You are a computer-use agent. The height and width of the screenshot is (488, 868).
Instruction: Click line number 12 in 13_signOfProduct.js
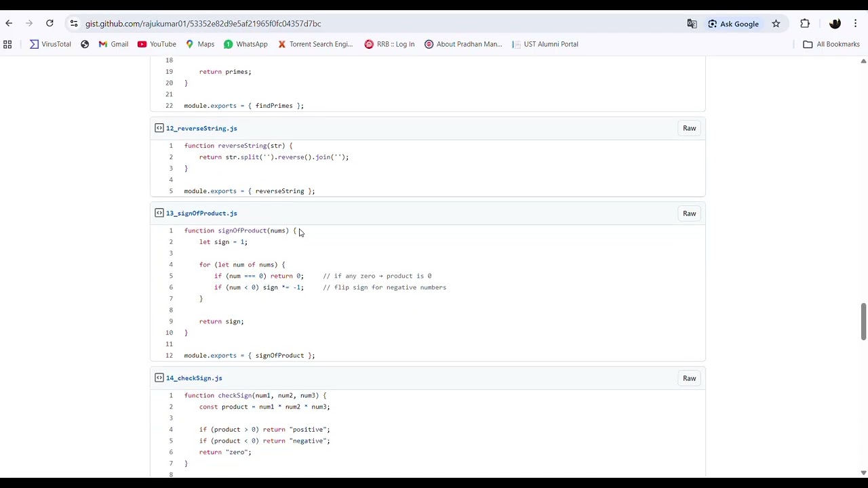click(169, 356)
